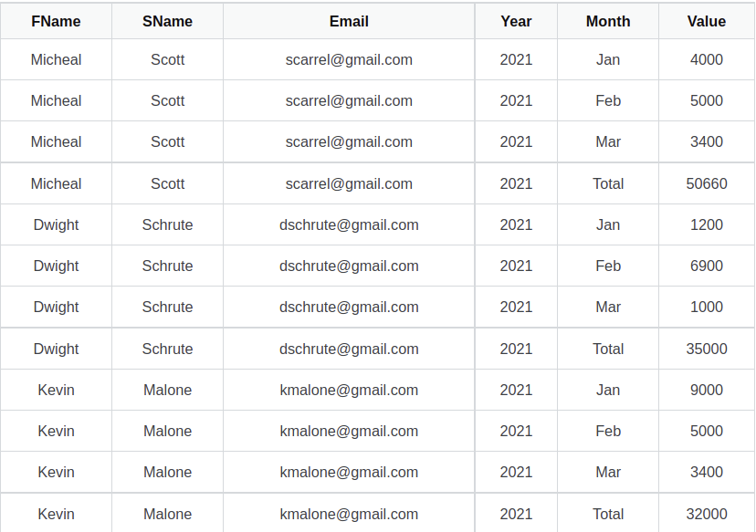Click Schrute in Dwight's Total row
The height and width of the screenshot is (532, 756).
(167, 349)
